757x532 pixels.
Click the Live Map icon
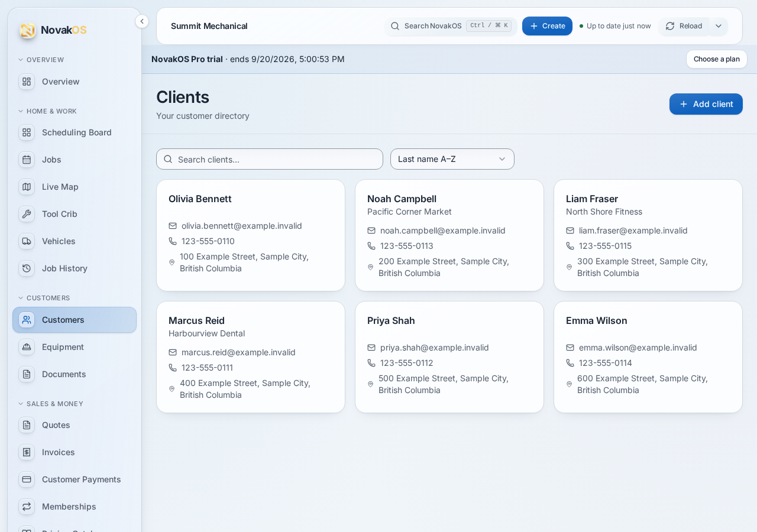pyautogui.click(x=27, y=187)
